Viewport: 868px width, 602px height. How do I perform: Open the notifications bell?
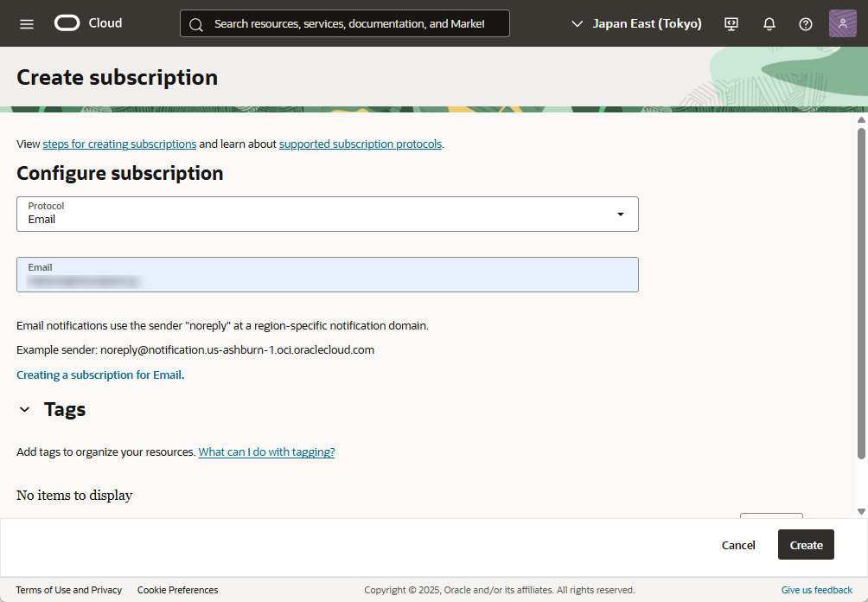pos(769,24)
